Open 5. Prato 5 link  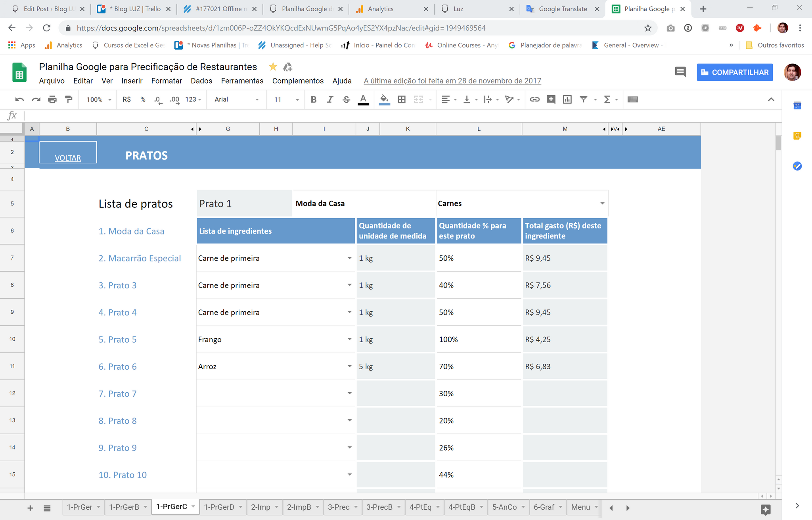coord(117,340)
